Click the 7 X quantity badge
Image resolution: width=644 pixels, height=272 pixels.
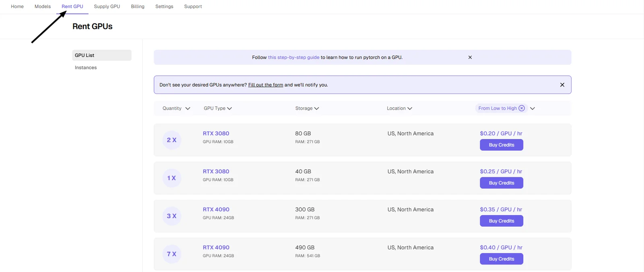[x=172, y=254]
